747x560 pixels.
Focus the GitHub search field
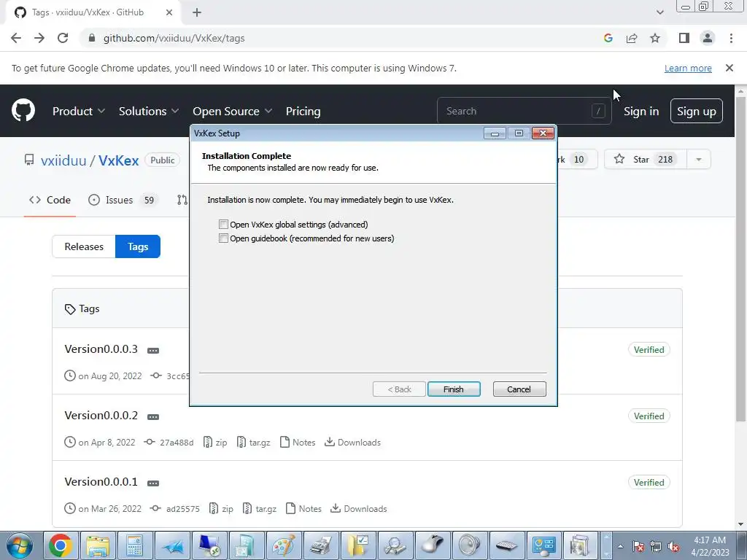524,111
